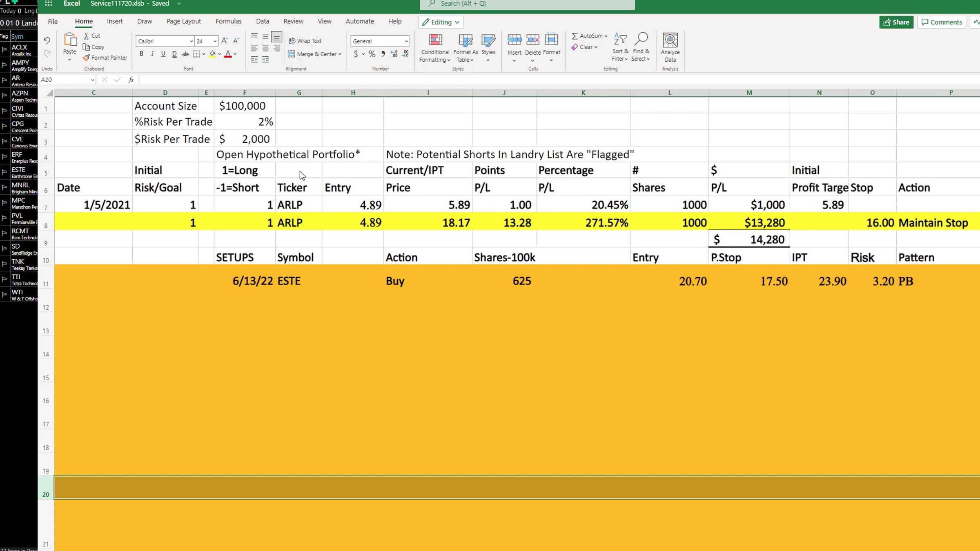980x551 pixels.
Task: Apply percent style formatting
Action: (372, 54)
